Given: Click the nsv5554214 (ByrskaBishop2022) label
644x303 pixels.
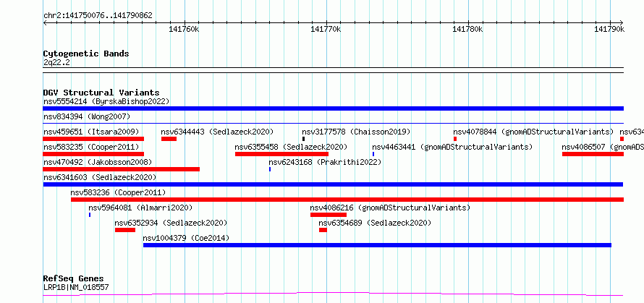Looking at the screenshot, I should click(106, 101).
